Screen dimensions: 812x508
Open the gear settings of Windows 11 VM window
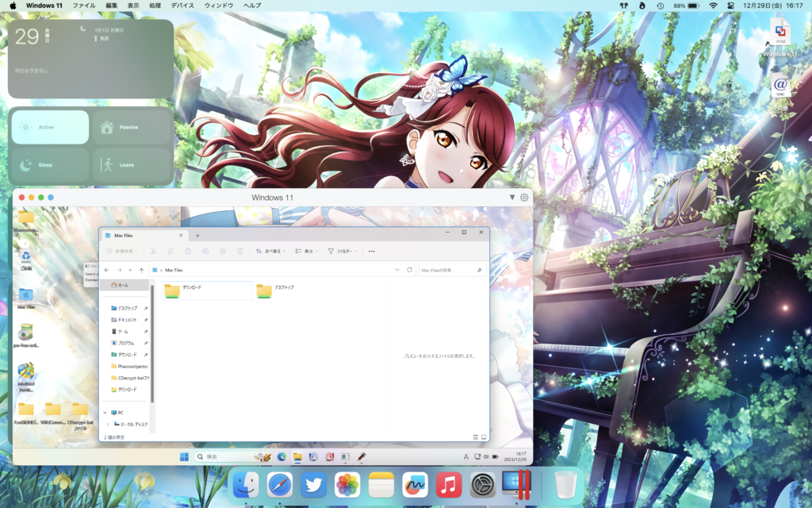pos(524,197)
